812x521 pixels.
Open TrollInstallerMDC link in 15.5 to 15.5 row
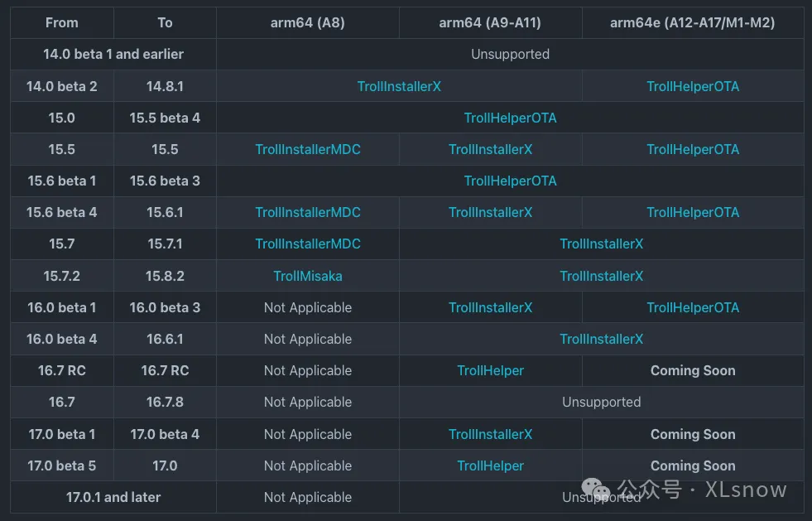click(308, 149)
